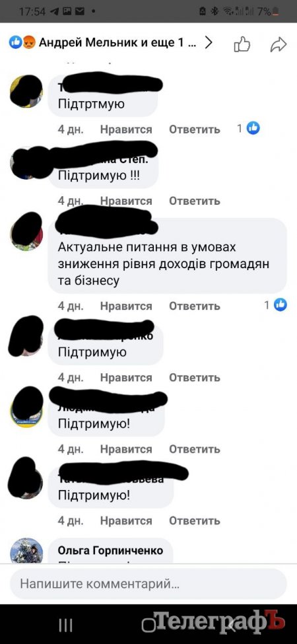Click Нравится under Актуальне питання comment
Image resolution: width=297 pixels, height=644 pixels.
(x=126, y=306)
